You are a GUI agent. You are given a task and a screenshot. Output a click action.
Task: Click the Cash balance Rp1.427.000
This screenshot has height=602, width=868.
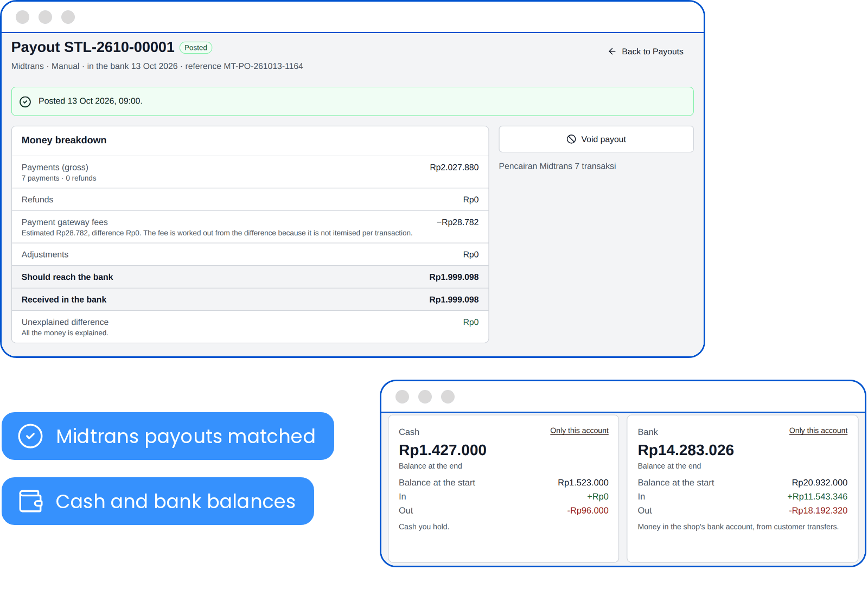(443, 450)
